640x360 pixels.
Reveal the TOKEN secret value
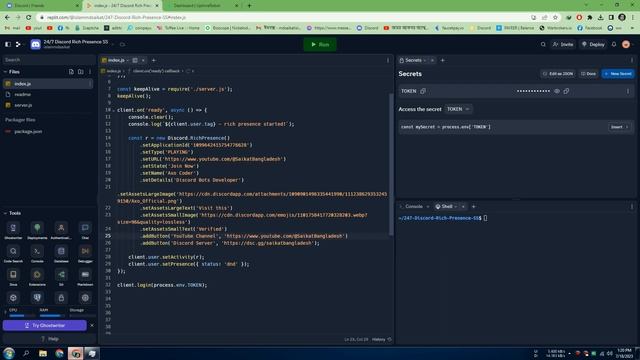pos(557,91)
